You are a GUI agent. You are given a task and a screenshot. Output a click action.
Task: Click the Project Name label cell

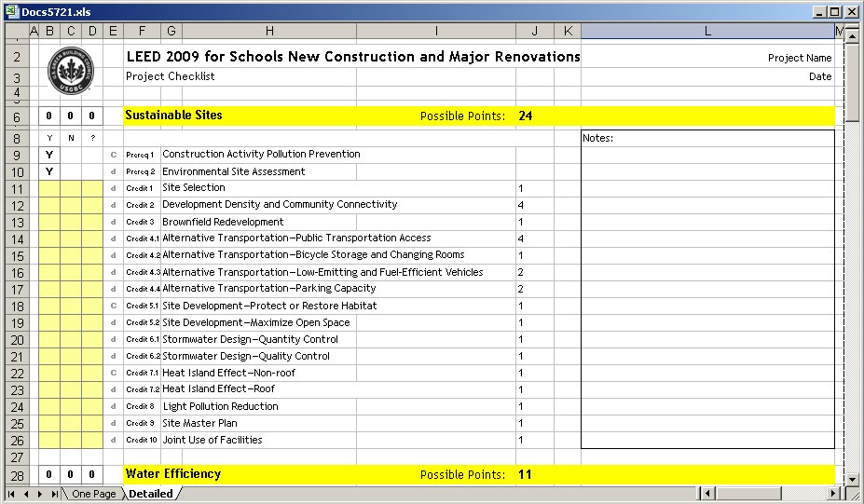(x=800, y=58)
